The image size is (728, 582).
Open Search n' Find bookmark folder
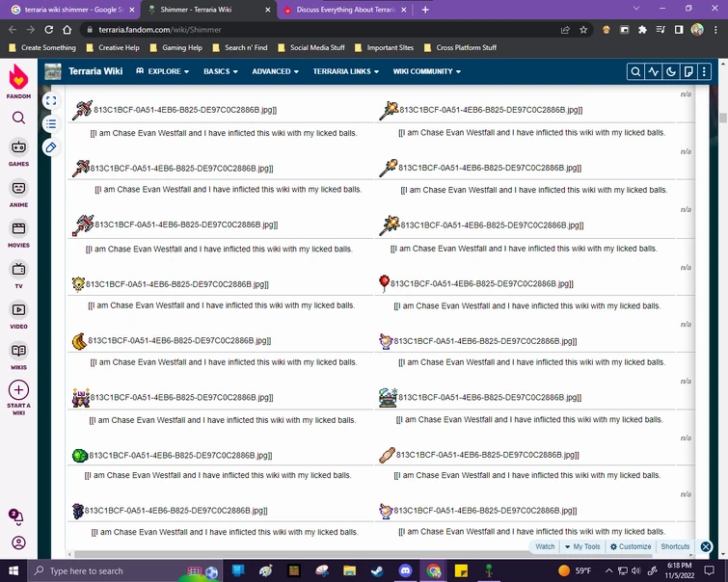click(240, 47)
